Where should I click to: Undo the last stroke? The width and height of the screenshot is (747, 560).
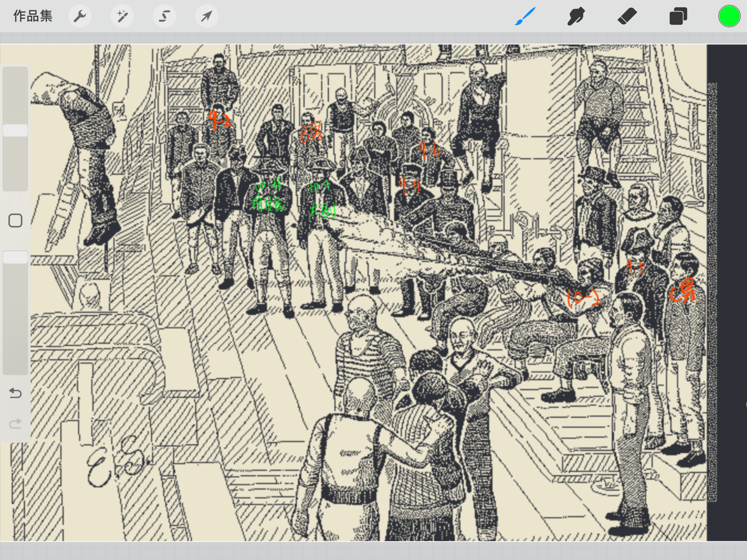(x=15, y=393)
